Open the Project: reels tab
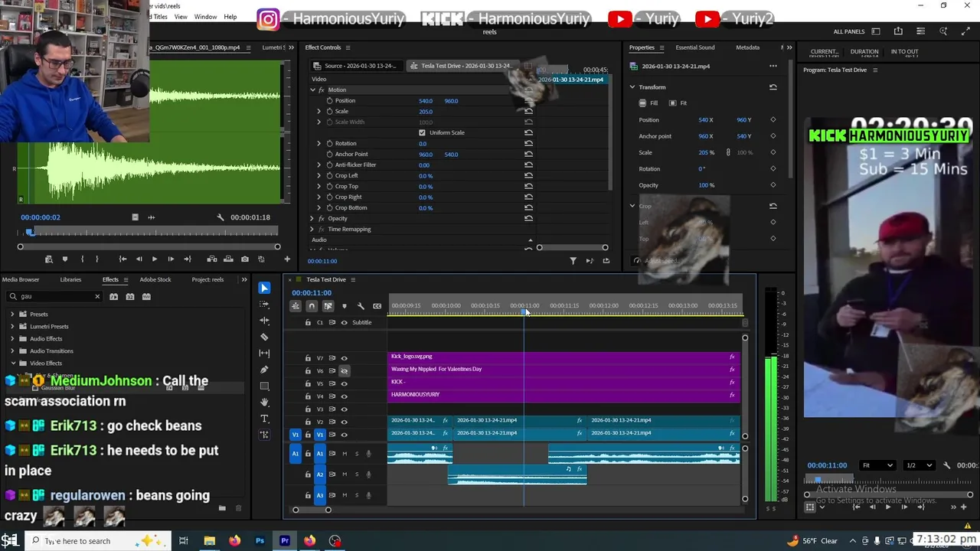The width and height of the screenshot is (980, 551). pyautogui.click(x=207, y=280)
